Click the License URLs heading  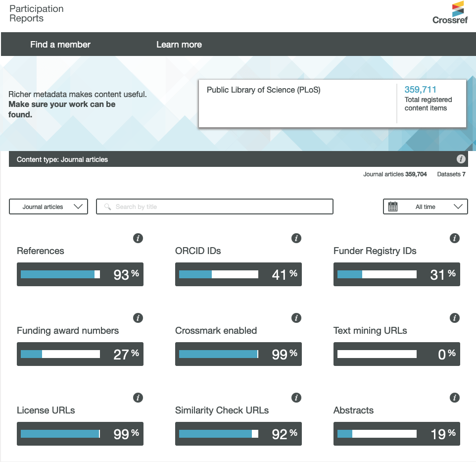click(46, 411)
